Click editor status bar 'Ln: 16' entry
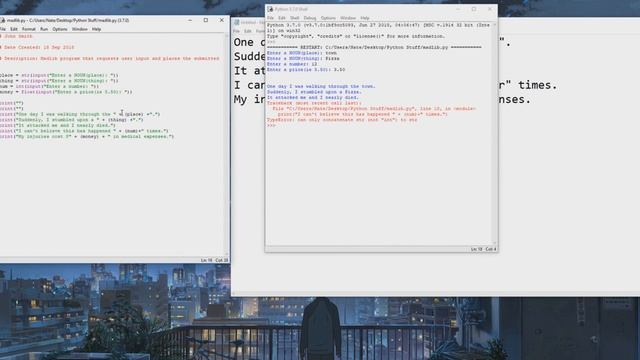Image resolution: width=640 pixels, height=360 pixels. click(206, 260)
